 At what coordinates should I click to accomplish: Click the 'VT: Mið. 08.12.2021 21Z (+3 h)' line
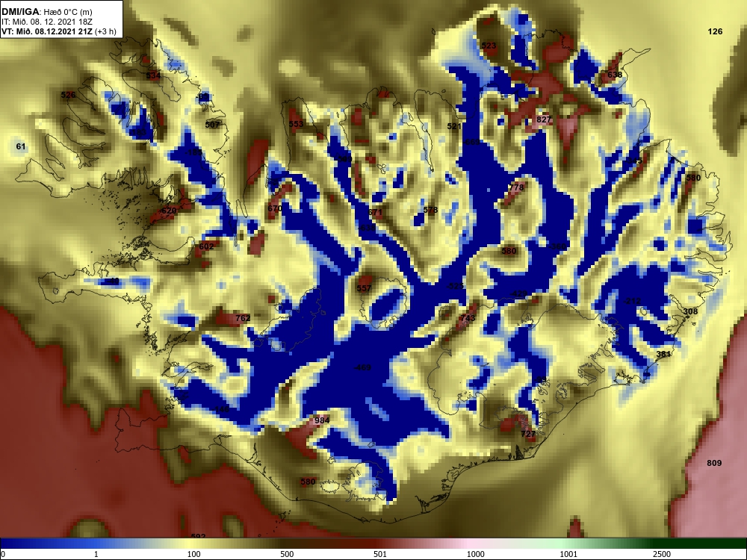coord(58,31)
